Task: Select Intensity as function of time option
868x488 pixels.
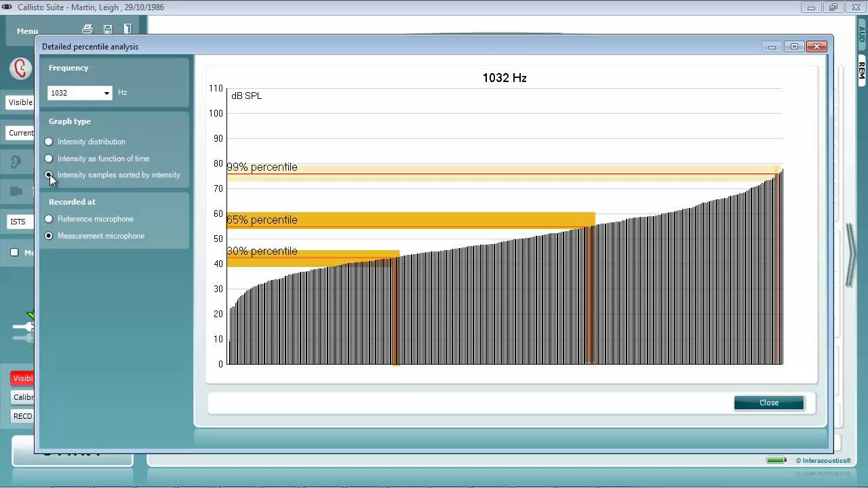Action: tap(97, 159)
